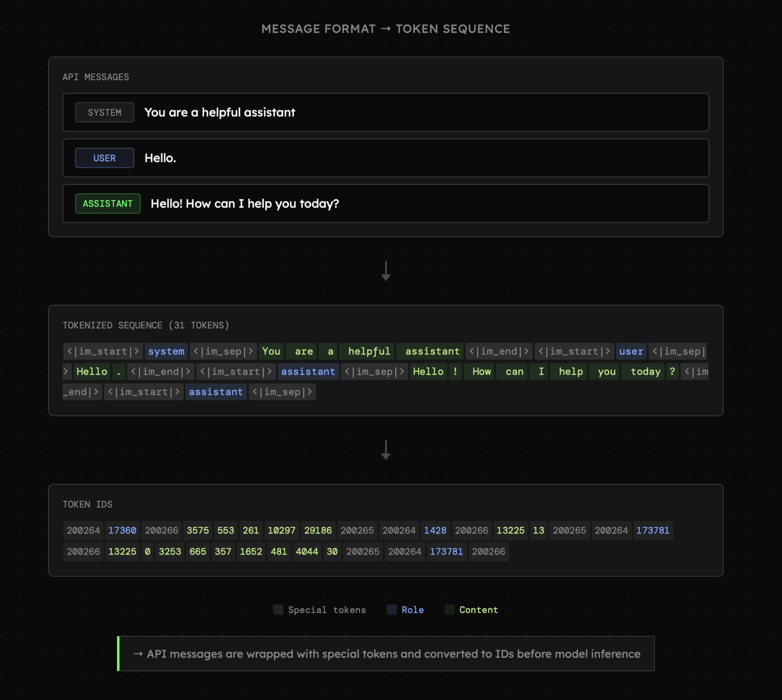Click the ASSISTANT role badge
Image resolution: width=782 pixels, height=700 pixels.
pos(108,204)
